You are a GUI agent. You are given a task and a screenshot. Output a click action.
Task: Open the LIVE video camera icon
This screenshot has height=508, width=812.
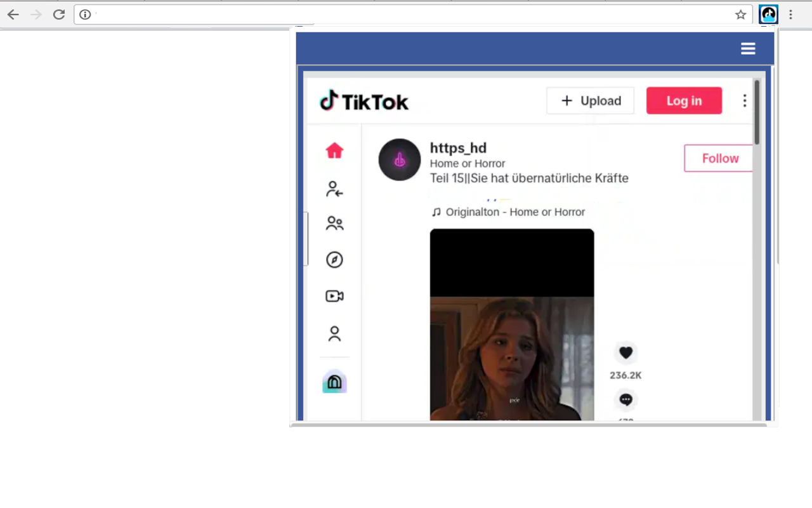click(x=334, y=296)
